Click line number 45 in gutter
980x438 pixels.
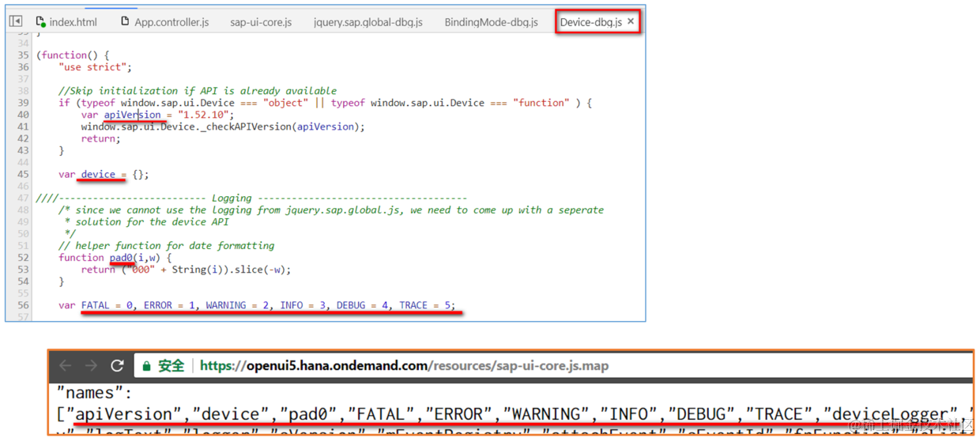[x=23, y=174]
